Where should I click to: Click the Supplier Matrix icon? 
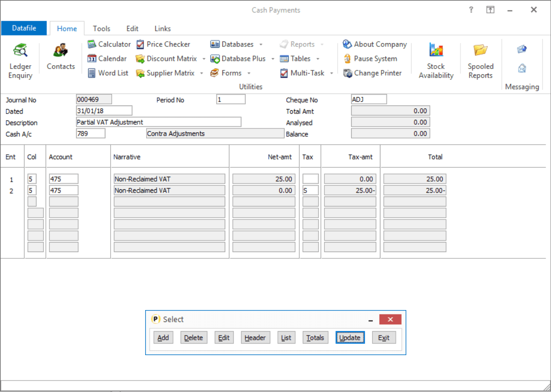(x=140, y=73)
